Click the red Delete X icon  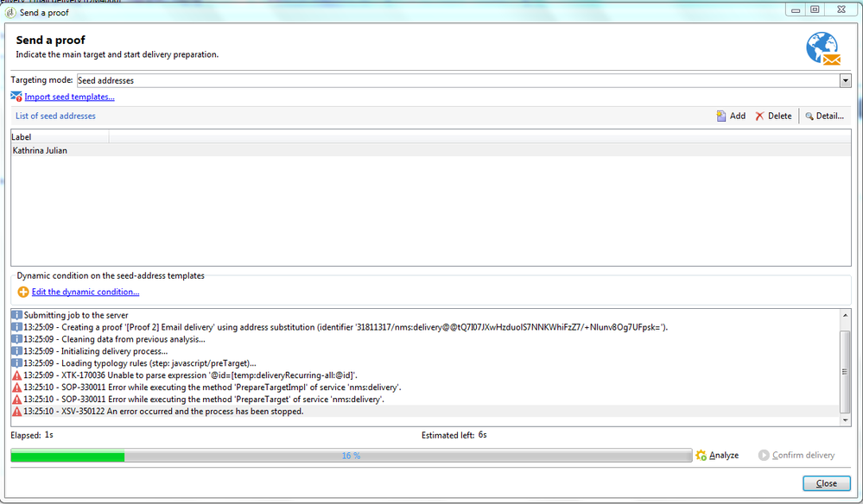pyautogui.click(x=759, y=116)
